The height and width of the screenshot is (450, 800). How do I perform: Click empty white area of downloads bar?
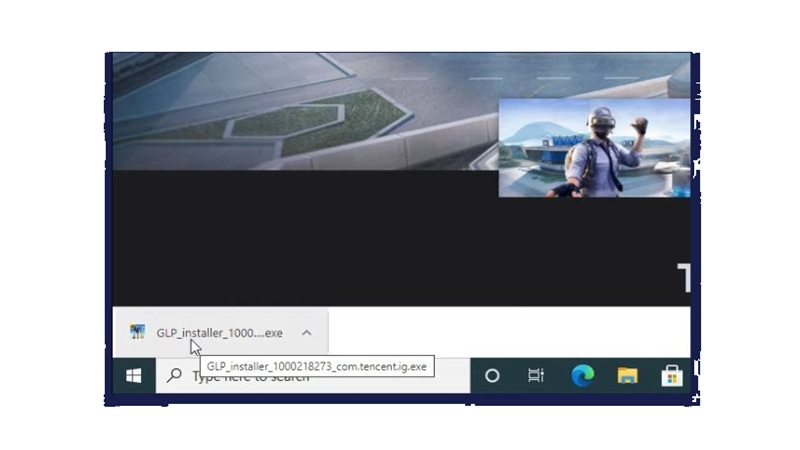coord(500,332)
